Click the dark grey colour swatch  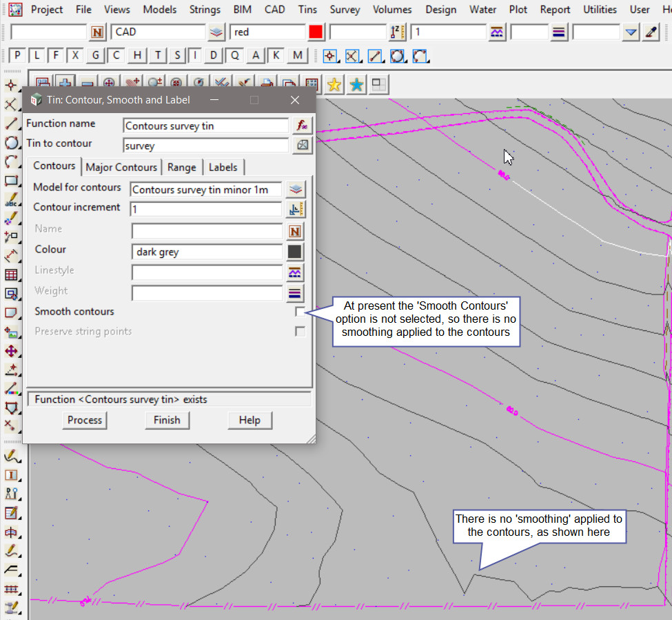coord(295,252)
